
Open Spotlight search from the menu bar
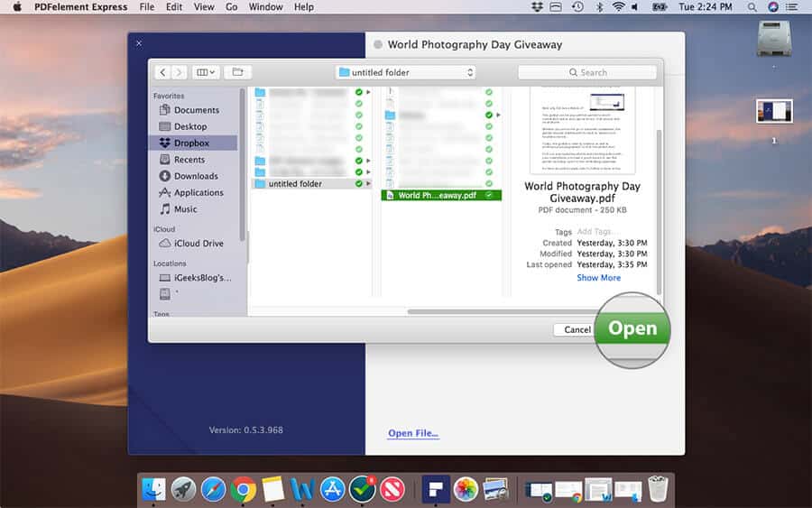(752, 6)
